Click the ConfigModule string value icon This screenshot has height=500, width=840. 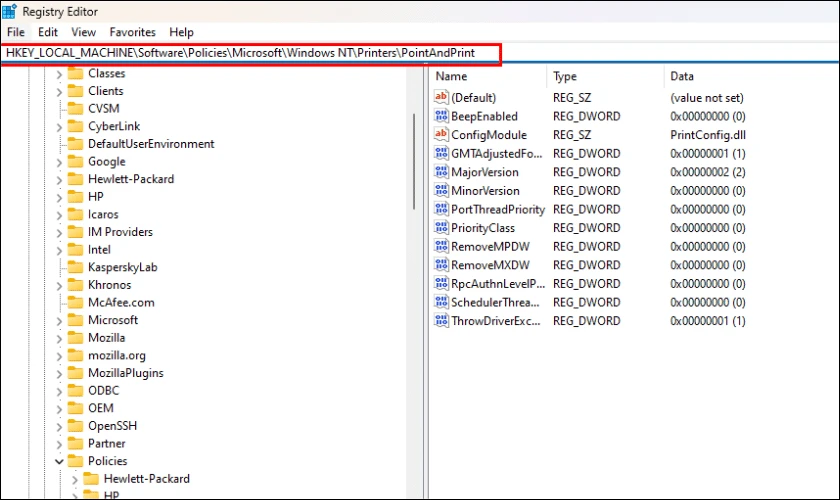tap(441, 135)
